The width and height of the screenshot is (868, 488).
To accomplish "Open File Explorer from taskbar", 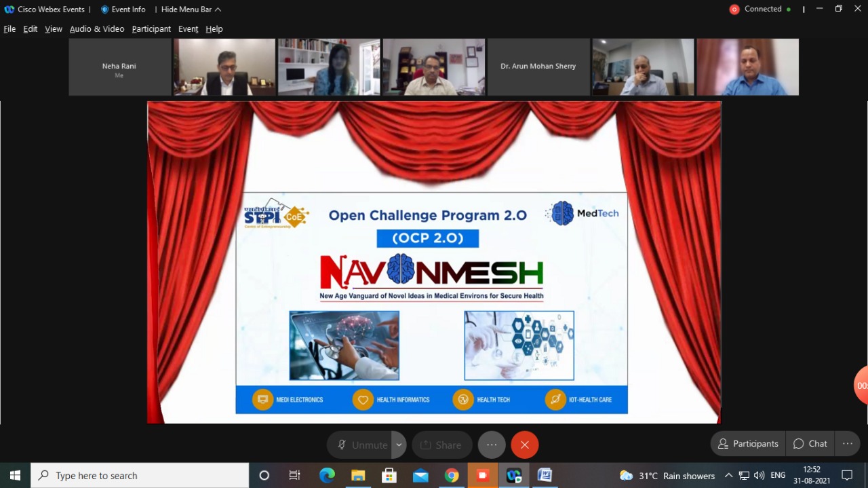I will point(358,475).
